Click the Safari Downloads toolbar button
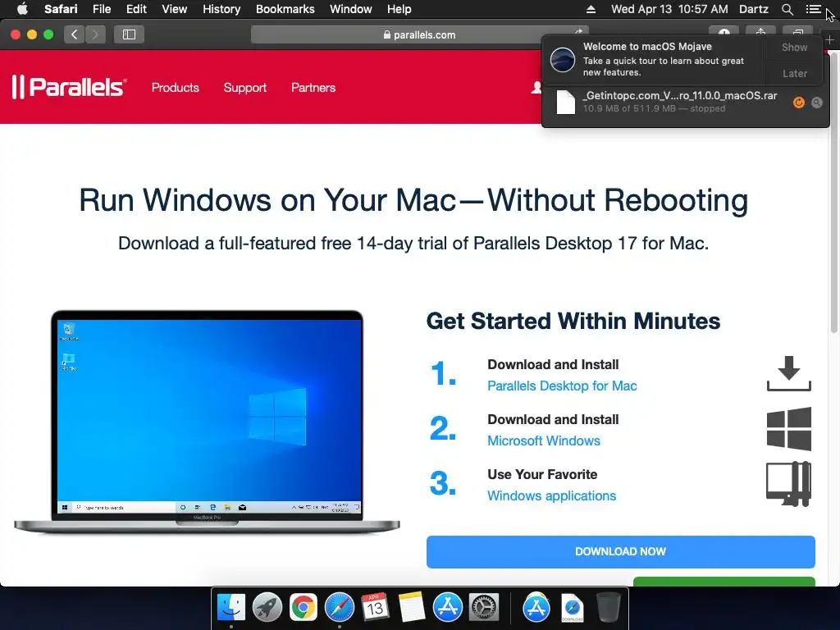Viewport: 840px width, 630px height. point(724,32)
